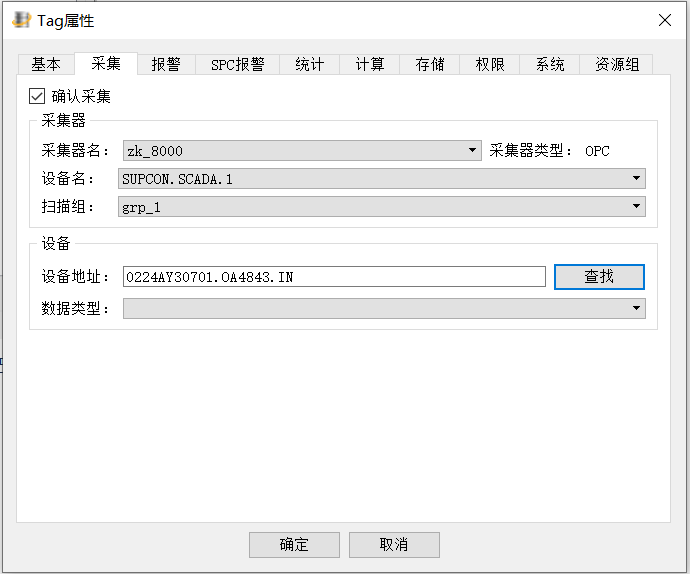This screenshot has width=690, height=574.
Task: Click the OPC collector type text
Action: click(x=597, y=151)
